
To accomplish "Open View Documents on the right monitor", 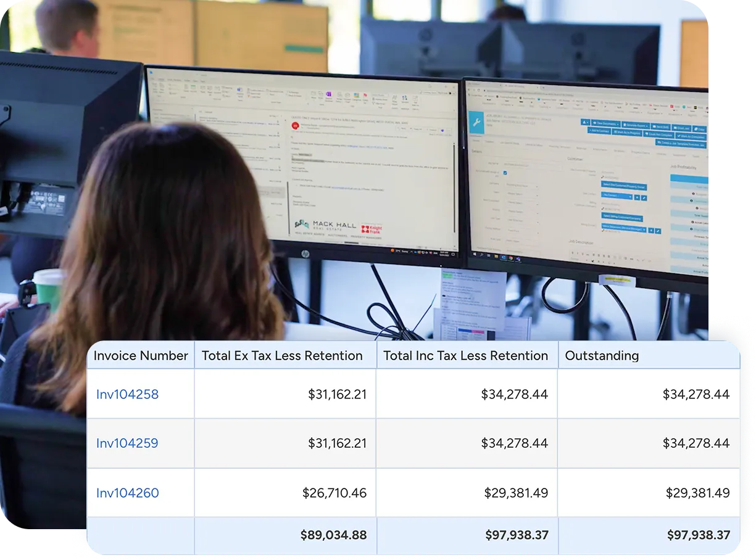I will [x=605, y=123].
